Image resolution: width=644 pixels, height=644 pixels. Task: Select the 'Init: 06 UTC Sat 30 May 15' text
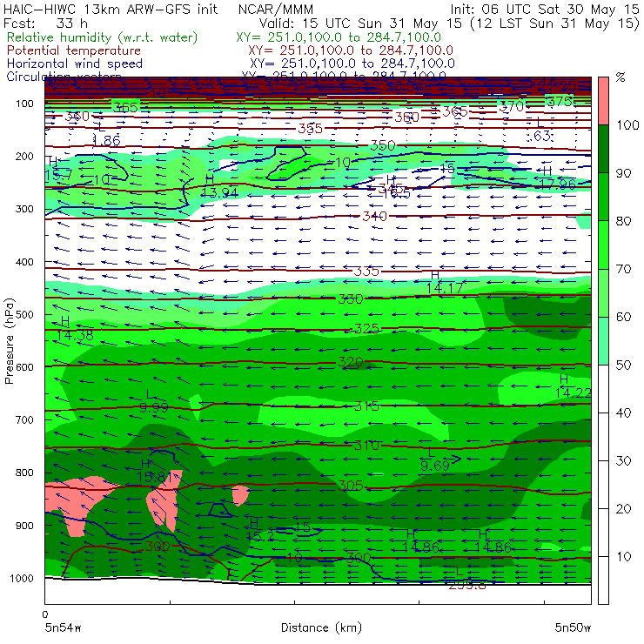(x=545, y=9)
